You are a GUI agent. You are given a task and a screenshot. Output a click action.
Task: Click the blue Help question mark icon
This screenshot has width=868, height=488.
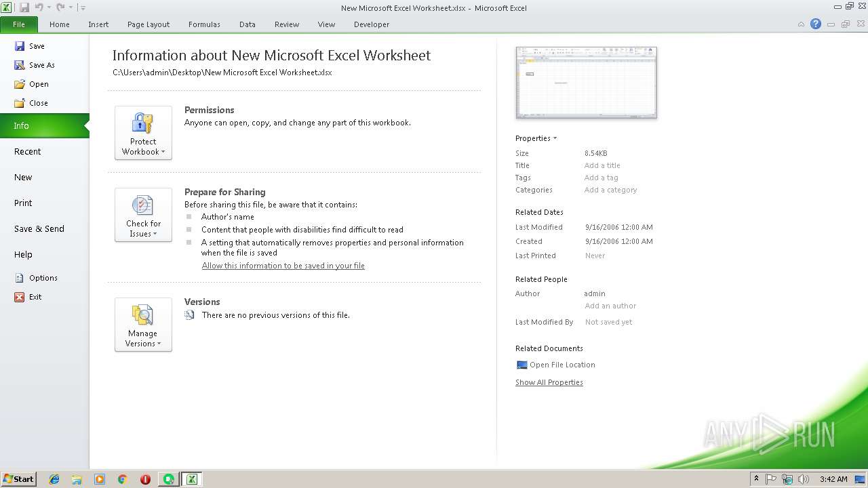816,24
